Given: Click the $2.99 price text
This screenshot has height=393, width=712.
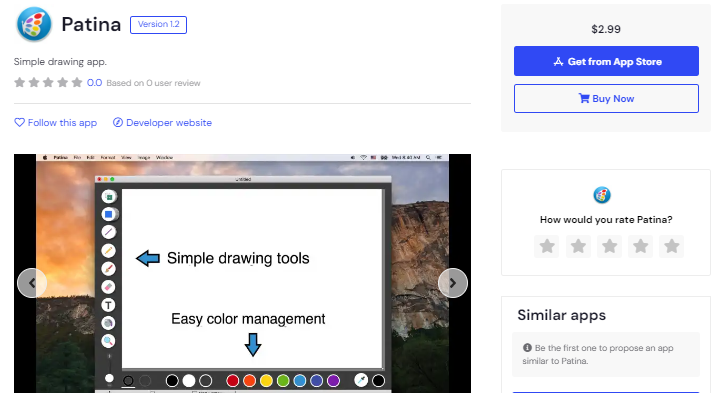Looking at the screenshot, I should [x=606, y=29].
